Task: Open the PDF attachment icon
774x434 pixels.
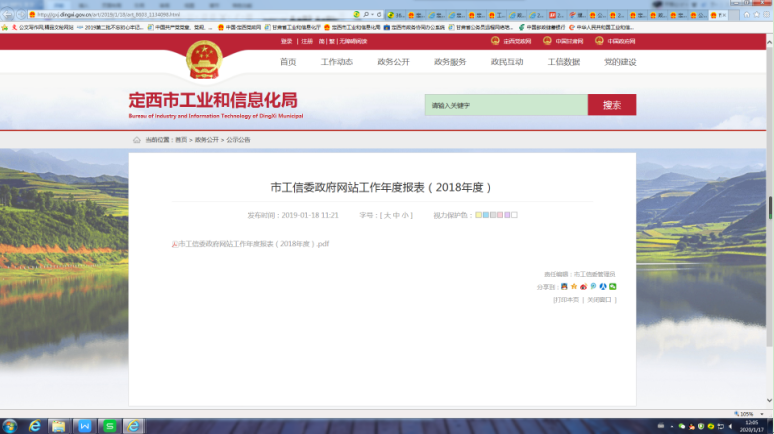Action: coord(174,244)
